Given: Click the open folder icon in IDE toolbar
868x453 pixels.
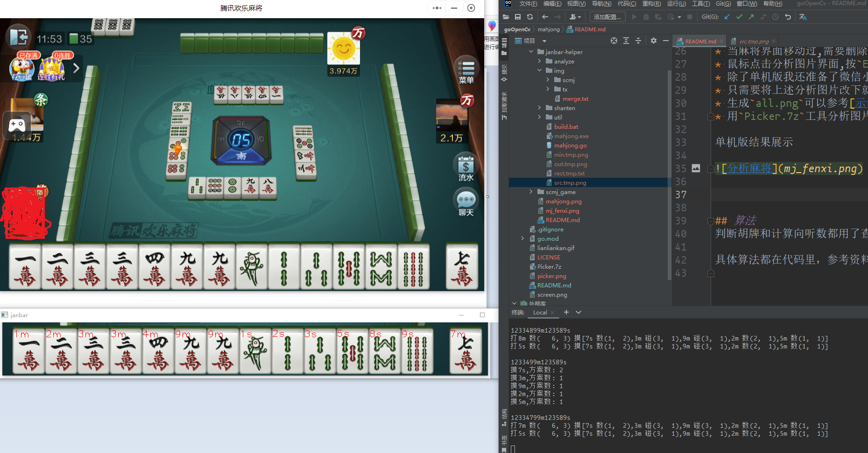Looking at the screenshot, I should [506, 17].
